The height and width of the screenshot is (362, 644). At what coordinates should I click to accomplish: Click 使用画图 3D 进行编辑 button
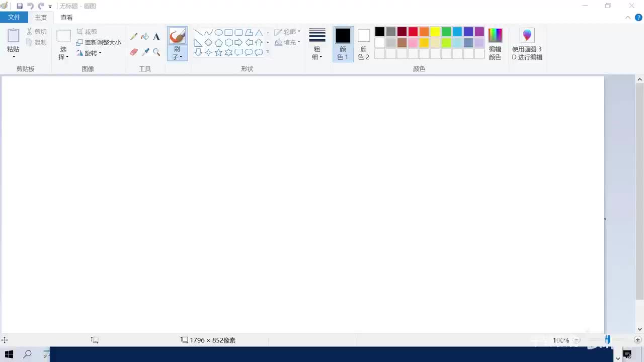527,44
